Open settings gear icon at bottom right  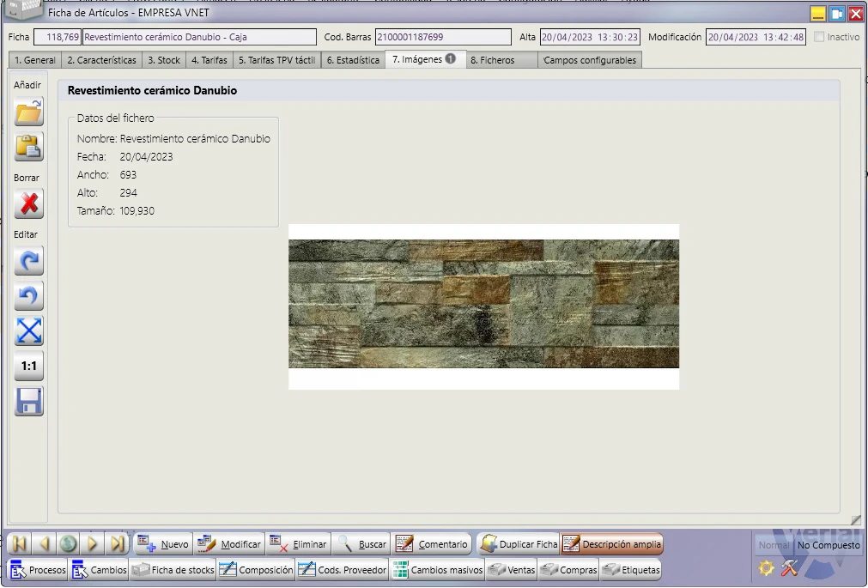[x=766, y=568]
